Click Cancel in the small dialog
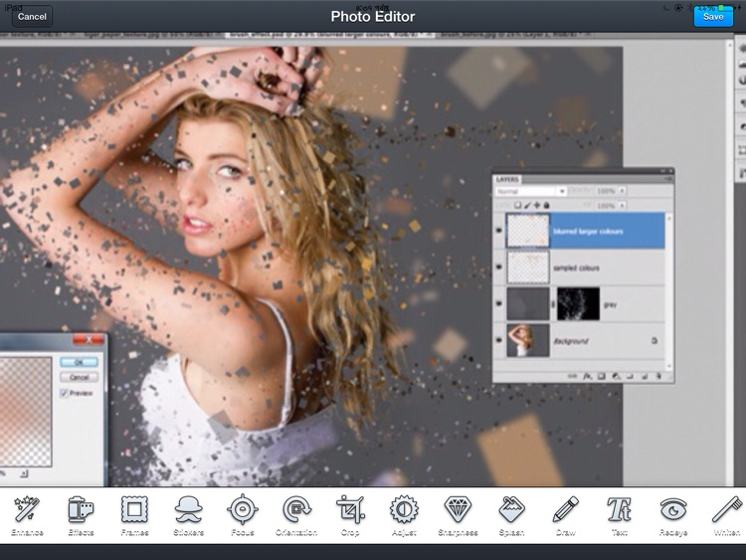The width and height of the screenshot is (746, 560). pos(79,377)
